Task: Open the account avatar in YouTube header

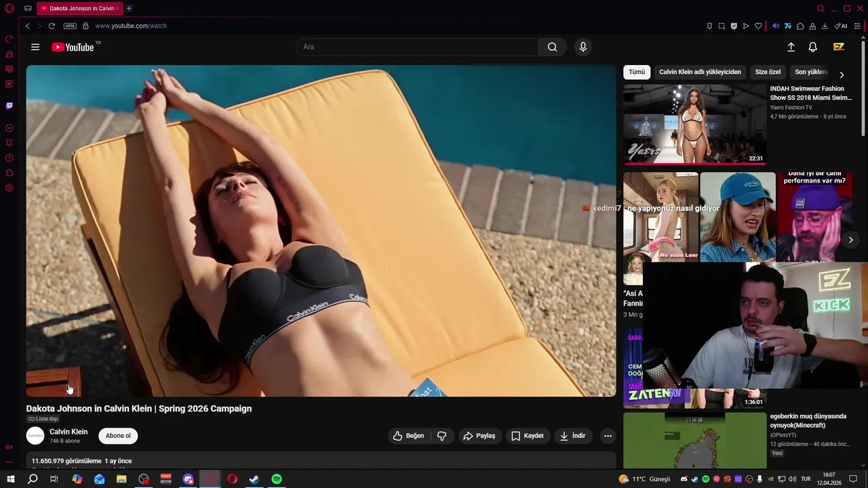Action: 839,47
